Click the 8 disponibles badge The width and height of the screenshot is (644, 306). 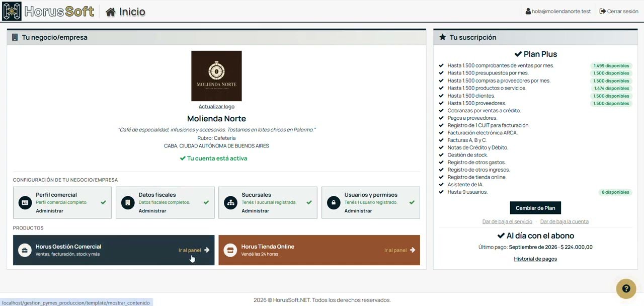[615, 192]
